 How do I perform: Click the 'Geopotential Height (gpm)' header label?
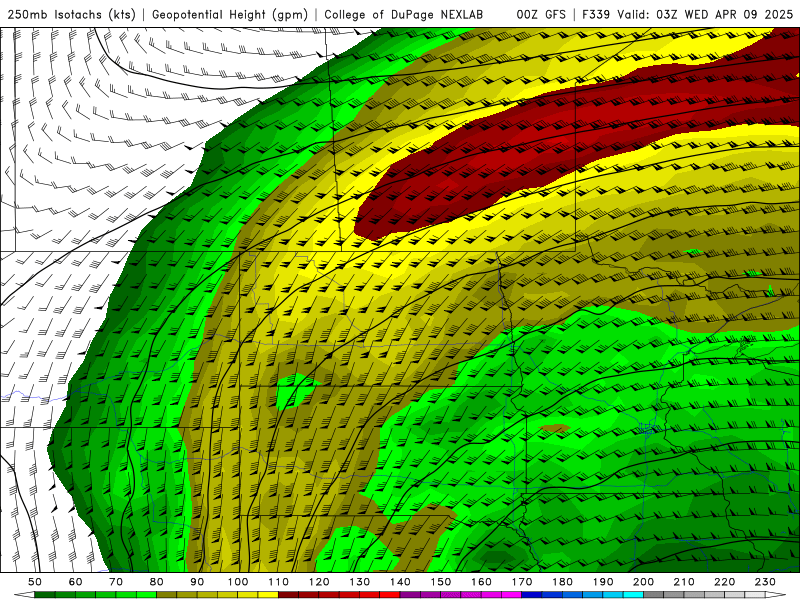point(230,15)
